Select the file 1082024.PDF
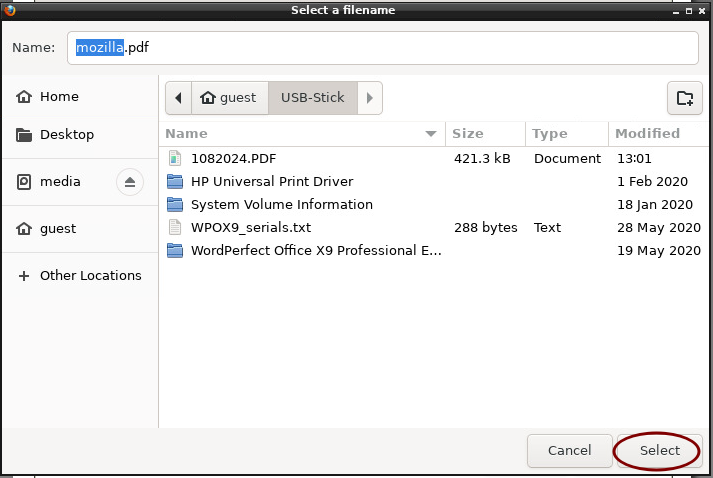Viewport: 713px width, 478px height. [x=233, y=158]
